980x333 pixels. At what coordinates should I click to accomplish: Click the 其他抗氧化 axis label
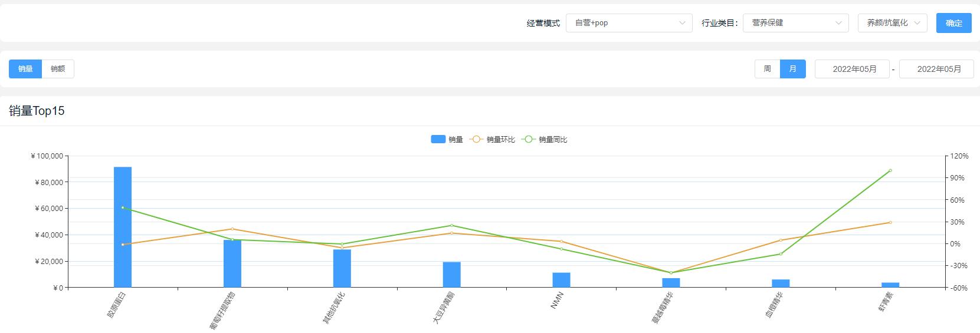coord(333,308)
